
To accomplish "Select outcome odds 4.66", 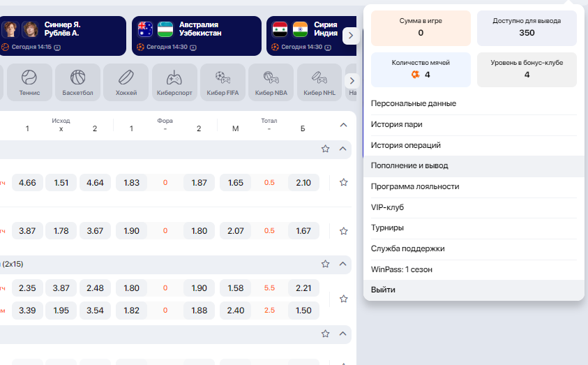I will (27, 183).
